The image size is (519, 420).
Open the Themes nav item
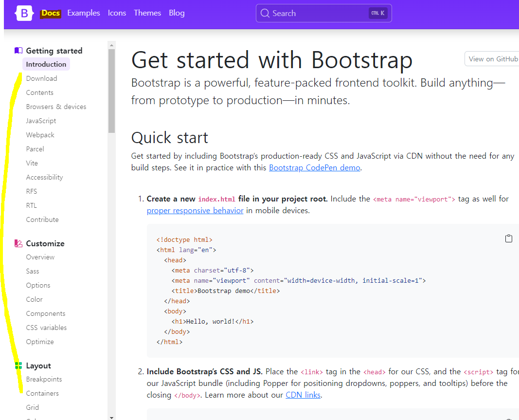click(x=147, y=13)
